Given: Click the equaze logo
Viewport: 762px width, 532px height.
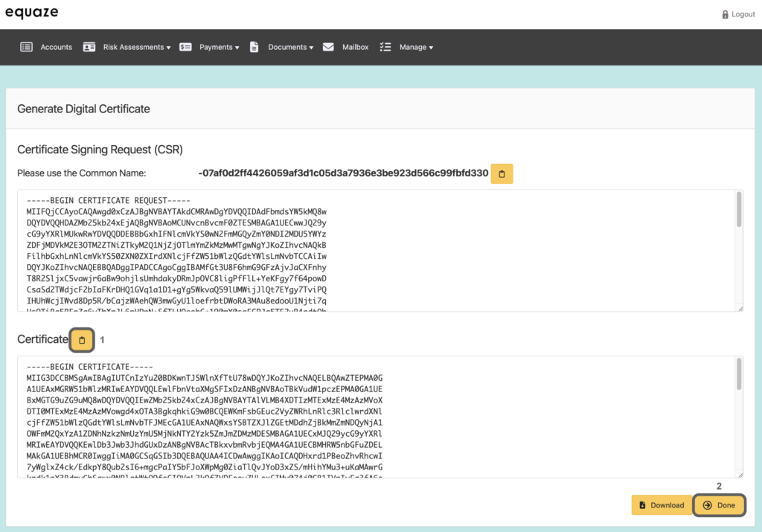Looking at the screenshot, I should 31,13.
